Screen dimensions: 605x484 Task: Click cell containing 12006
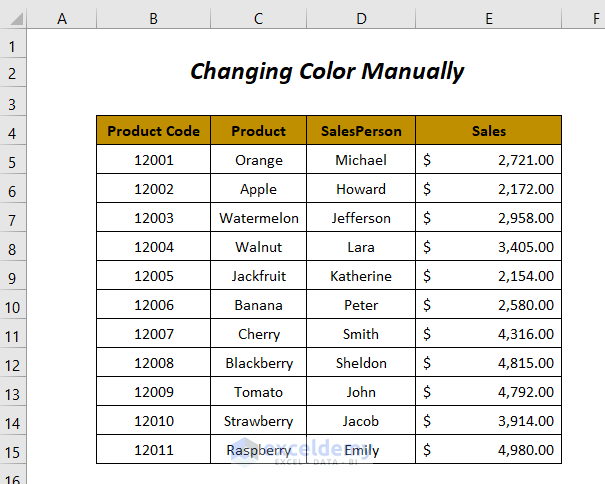(154, 304)
